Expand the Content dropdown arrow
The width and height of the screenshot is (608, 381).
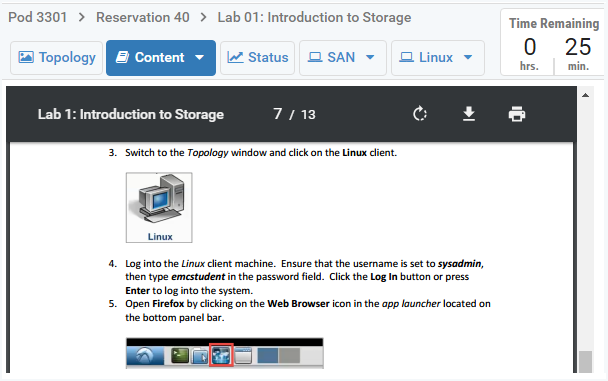pyautogui.click(x=199, y=57)
